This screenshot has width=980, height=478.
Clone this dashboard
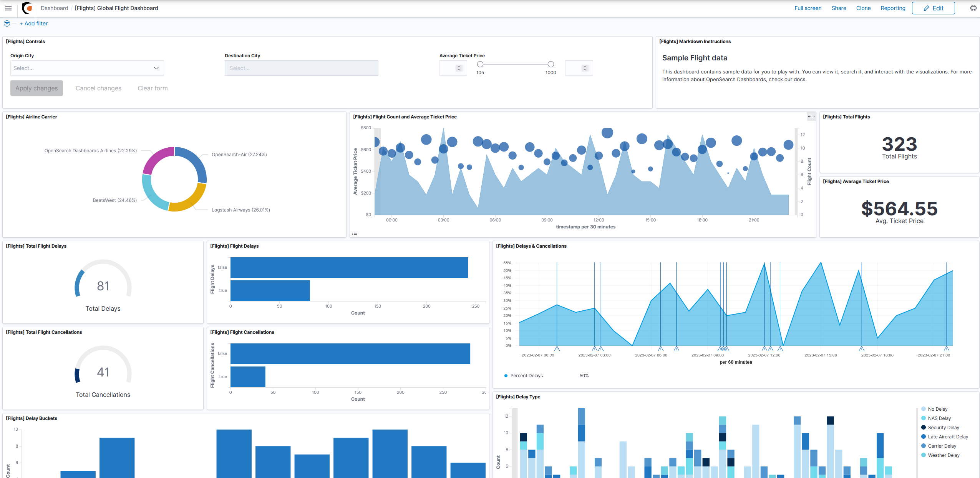[863, 8]
